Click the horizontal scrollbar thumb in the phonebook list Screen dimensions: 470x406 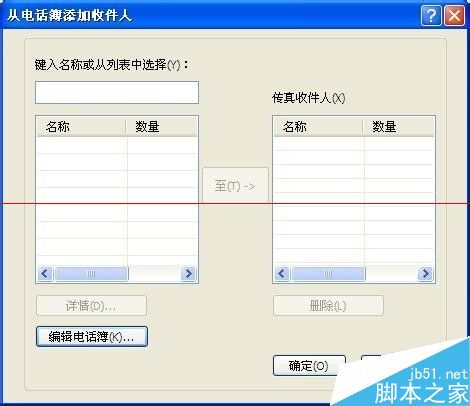pos(91,274)
